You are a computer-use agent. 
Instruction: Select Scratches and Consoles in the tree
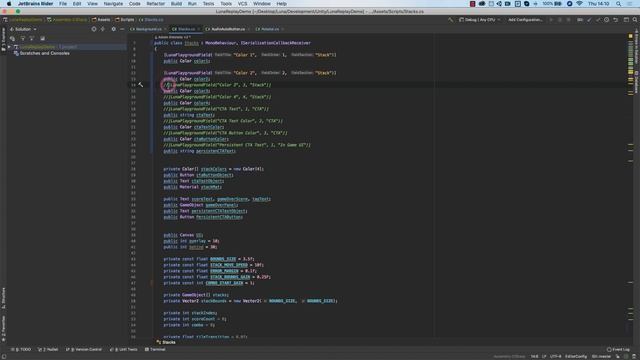[x=44, y=53]
